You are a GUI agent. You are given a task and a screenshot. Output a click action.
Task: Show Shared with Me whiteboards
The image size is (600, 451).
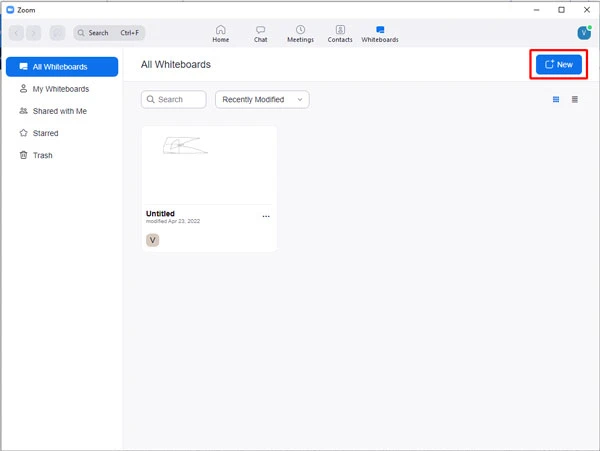pyautogui.click(x=62, y=111)
